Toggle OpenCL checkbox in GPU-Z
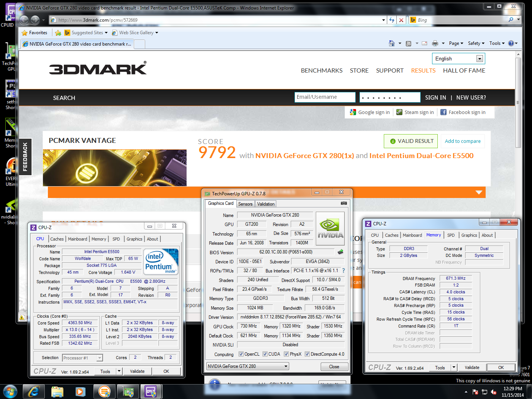The image size is (532, 399). 241,354
